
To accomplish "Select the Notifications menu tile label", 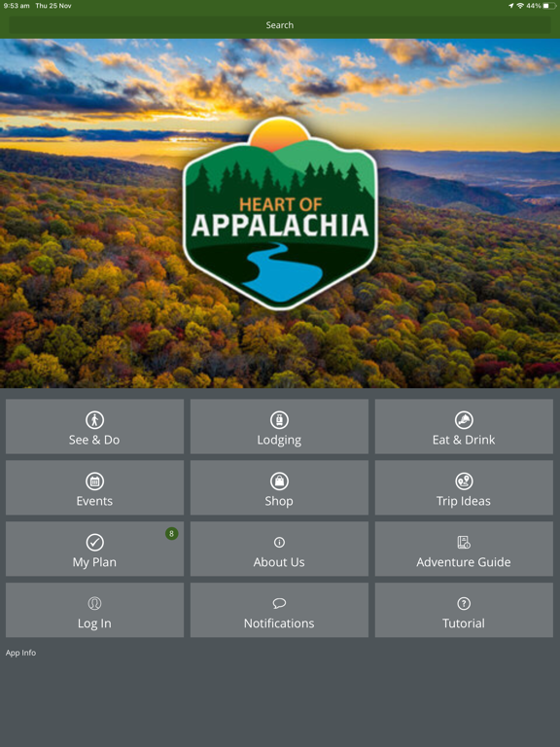I will click(279, 623).
